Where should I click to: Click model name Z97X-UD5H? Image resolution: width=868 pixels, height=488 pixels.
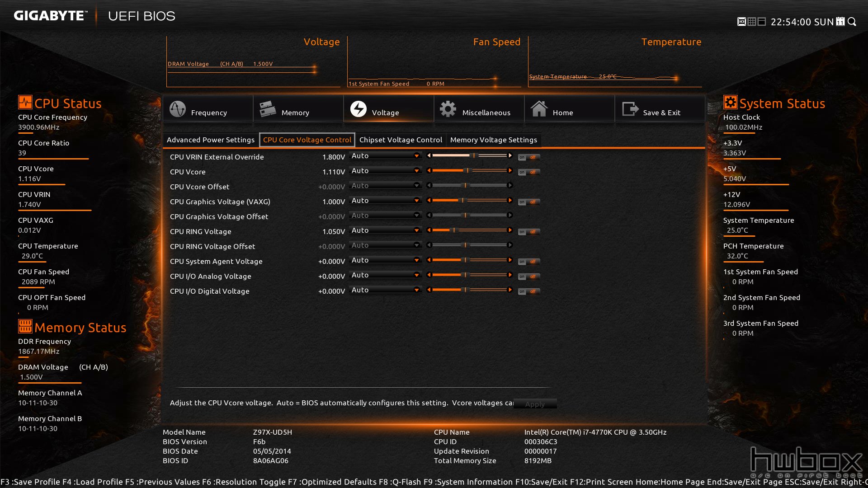(273, 432)
